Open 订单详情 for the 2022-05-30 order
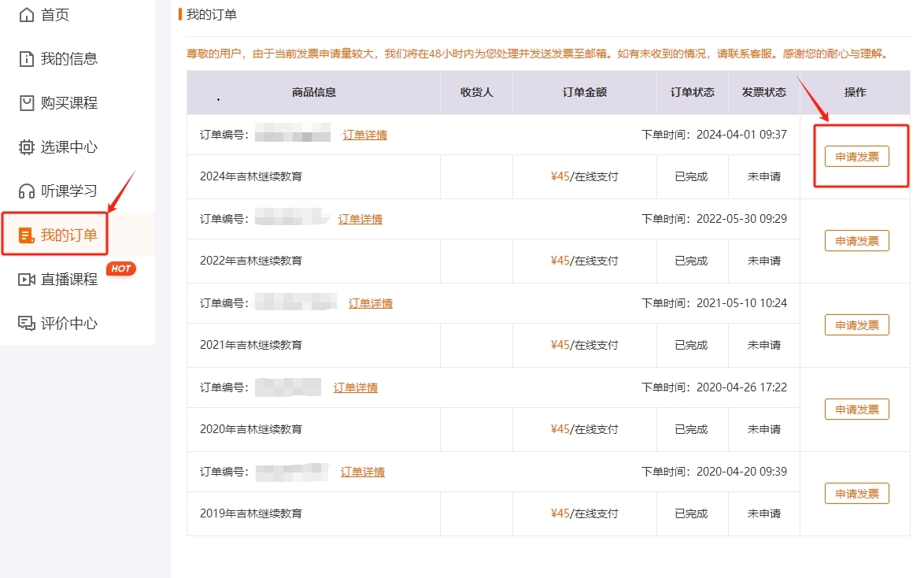The height and width of the screenshot is (578, 924). [360, 218]
